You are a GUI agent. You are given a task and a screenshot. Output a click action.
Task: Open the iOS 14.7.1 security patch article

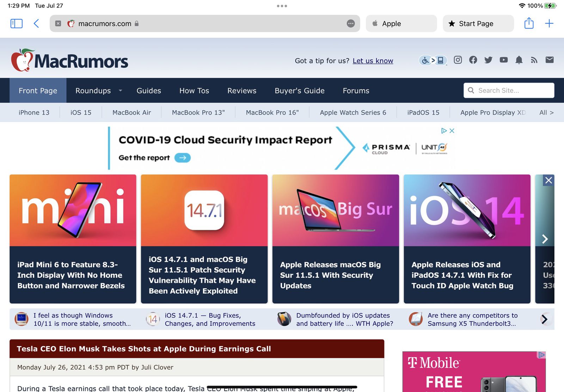tap(204, 239)
